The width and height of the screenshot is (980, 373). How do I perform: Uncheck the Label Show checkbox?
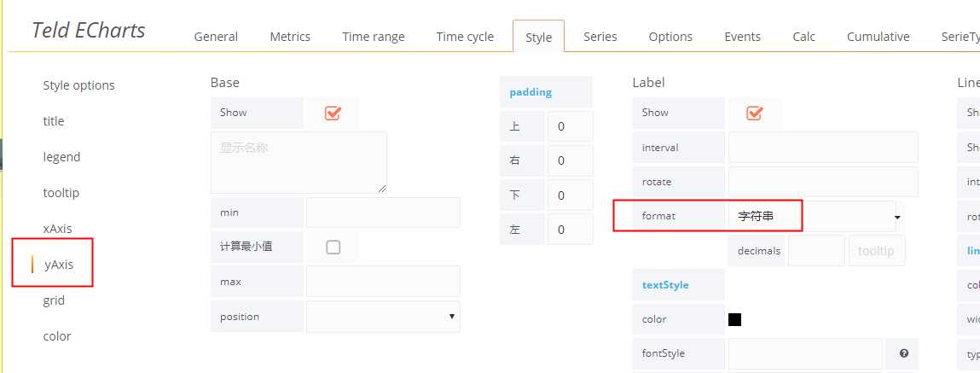tap(754, 114)
